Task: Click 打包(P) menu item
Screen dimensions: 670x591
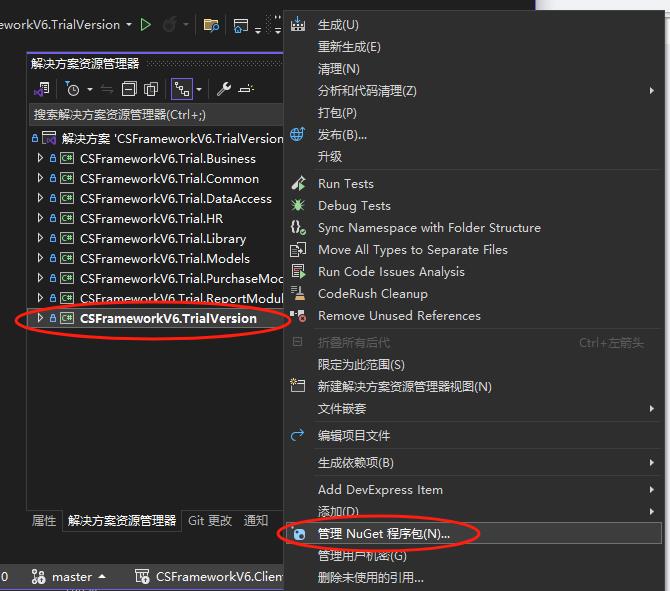Action: pos(473,113)
